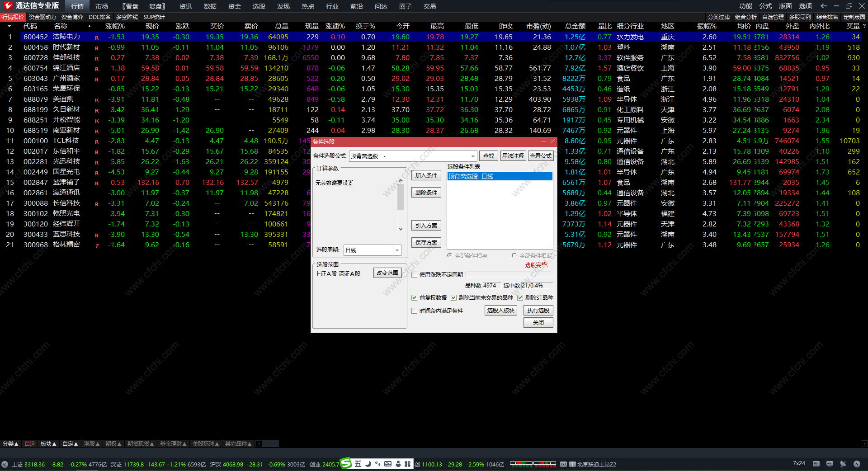Open the 行情 top menu

[x=77, y=6]
